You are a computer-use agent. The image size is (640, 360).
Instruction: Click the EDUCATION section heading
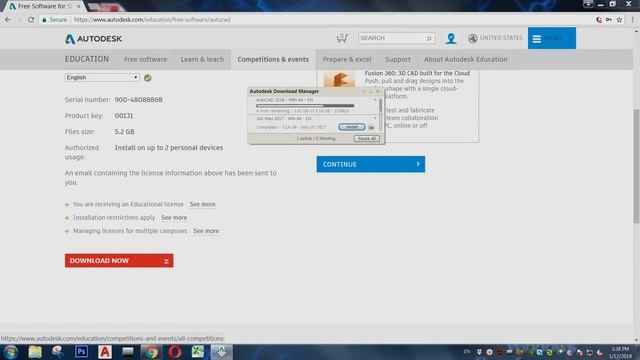tap(87, 59)
